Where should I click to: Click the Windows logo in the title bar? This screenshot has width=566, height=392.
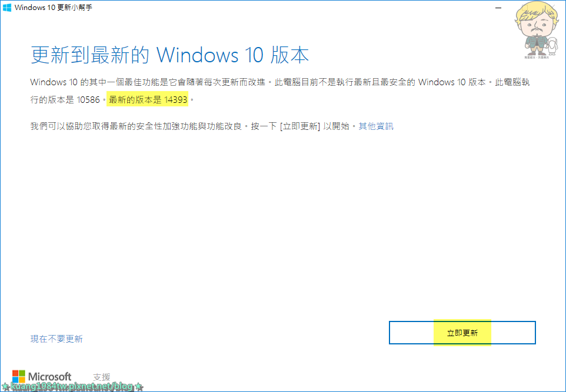[7, 7]
